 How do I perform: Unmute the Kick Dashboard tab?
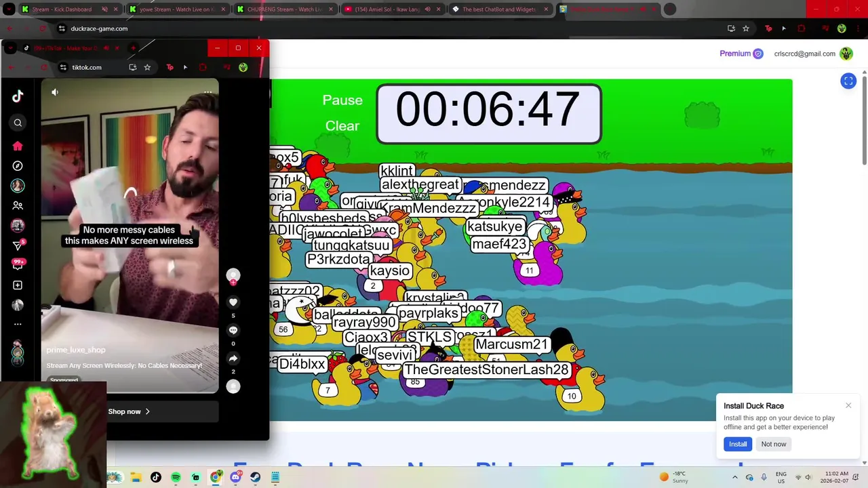pos(105,9)
